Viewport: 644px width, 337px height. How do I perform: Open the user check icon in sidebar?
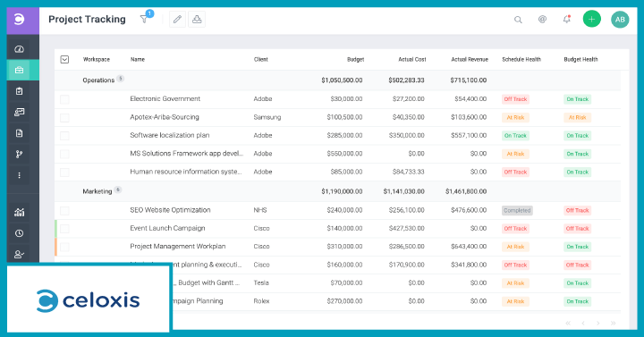pos(20,254)
